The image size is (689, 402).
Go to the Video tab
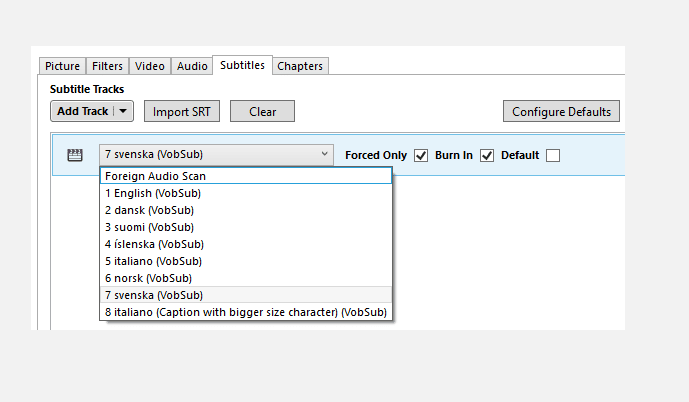tap(150, 66)
